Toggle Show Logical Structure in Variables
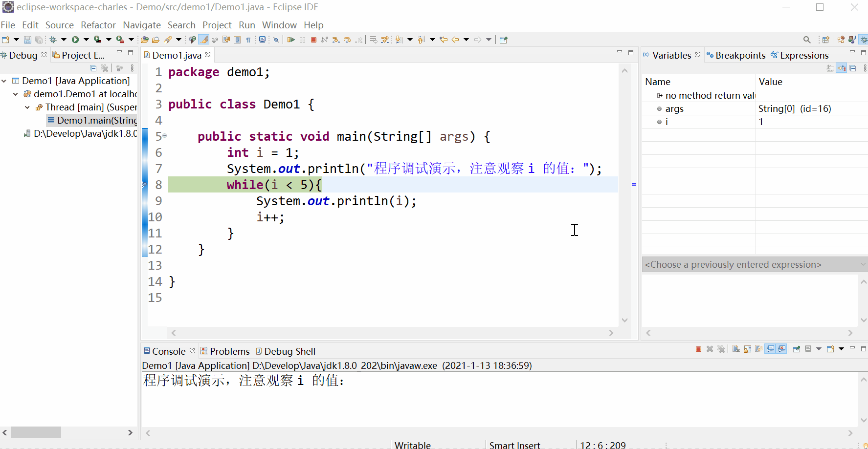 [842, 68]
